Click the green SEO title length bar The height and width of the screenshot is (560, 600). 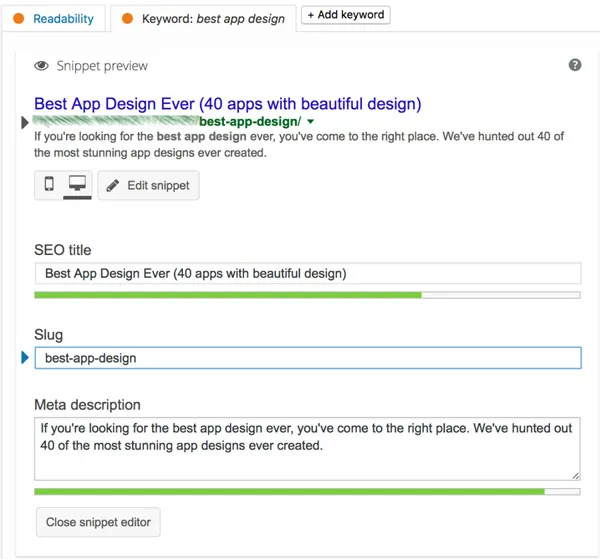[x=228, y=295]
